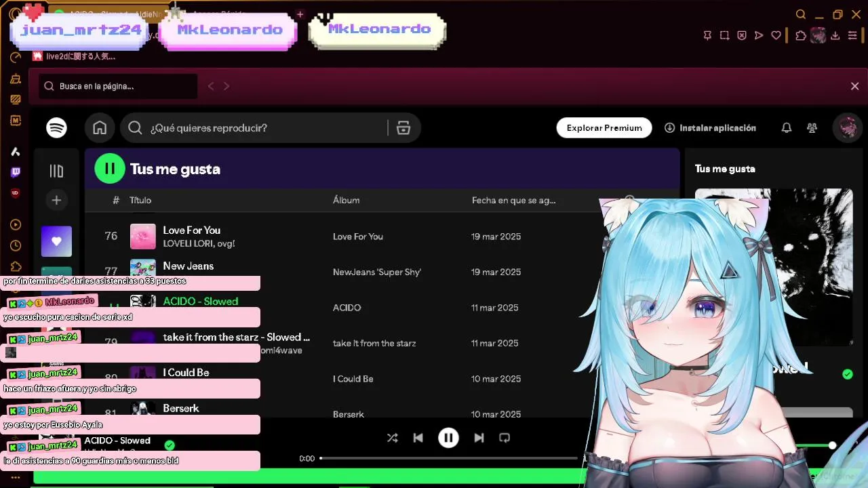Click the send arrow toolbar icon

tap(759, 35)
